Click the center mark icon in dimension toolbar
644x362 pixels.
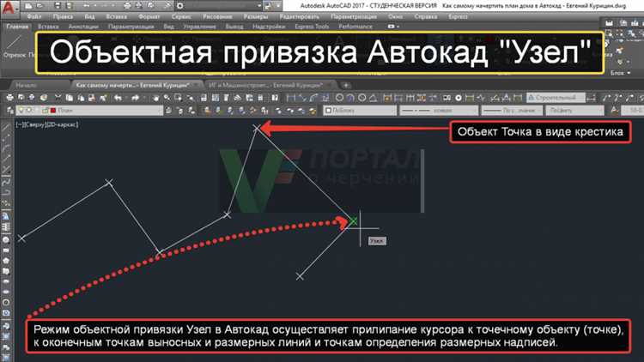[x=459, y=98]
